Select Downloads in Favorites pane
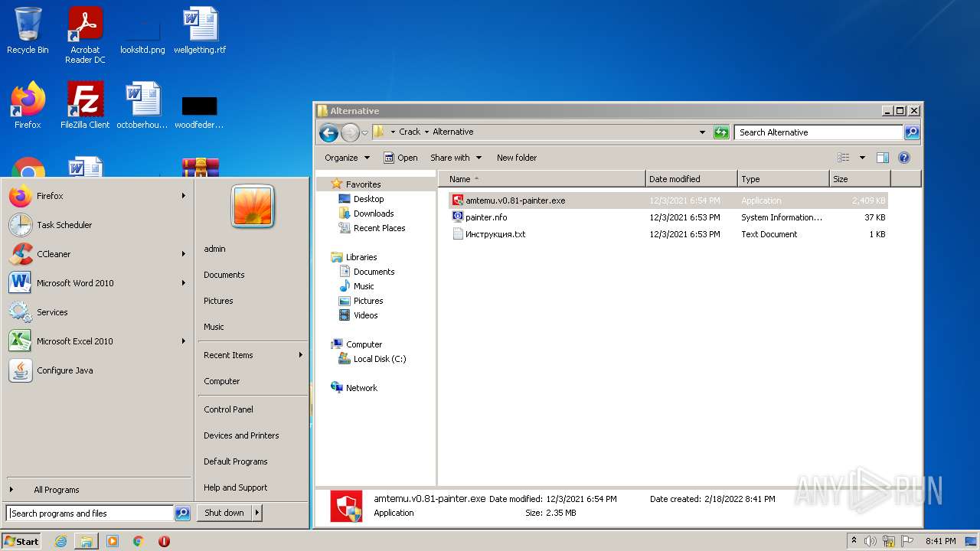Screen dimensions: 980x551 (x=374, y=214)
